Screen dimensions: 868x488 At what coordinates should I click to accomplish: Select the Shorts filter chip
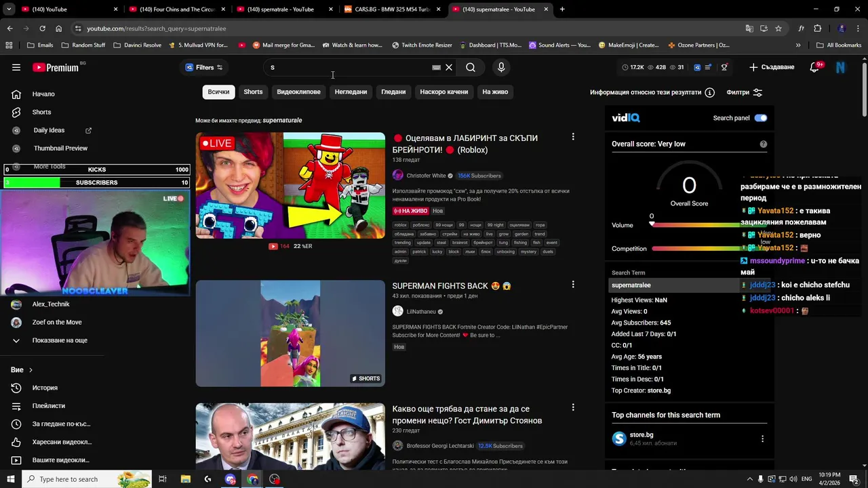[x=253, y=91]
